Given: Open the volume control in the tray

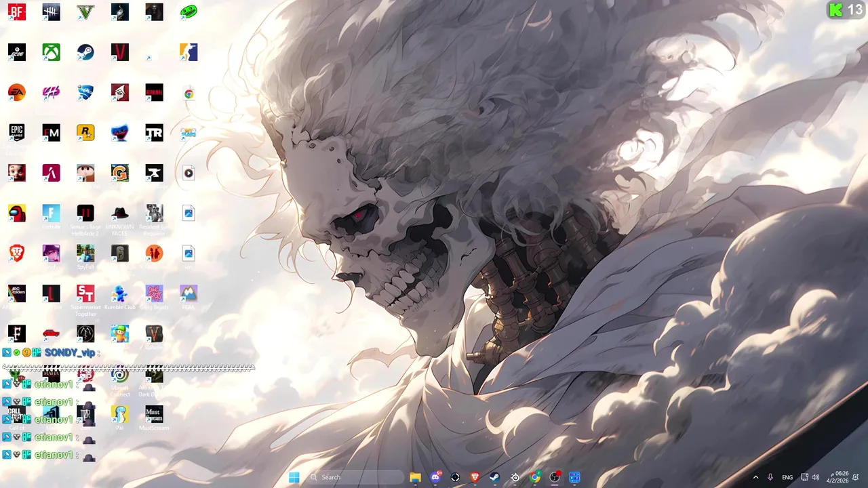Looking at the screenshot, I should (x=815, y=477).
